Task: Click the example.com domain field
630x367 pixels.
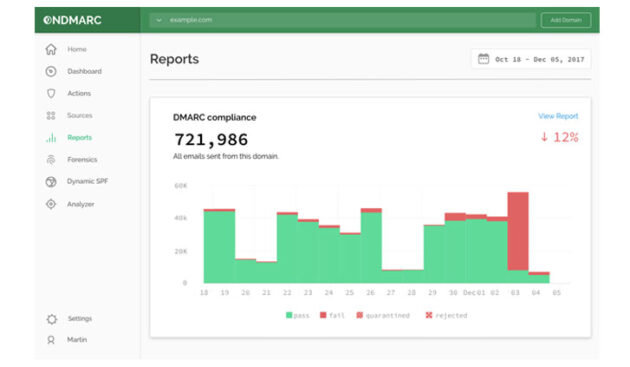Action: pos(342,20)
